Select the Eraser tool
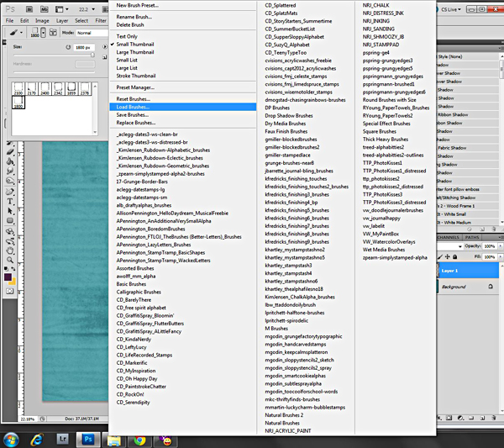Image resolution: width=504 pixels, height=448 pixels. click(x=10, y=152)
